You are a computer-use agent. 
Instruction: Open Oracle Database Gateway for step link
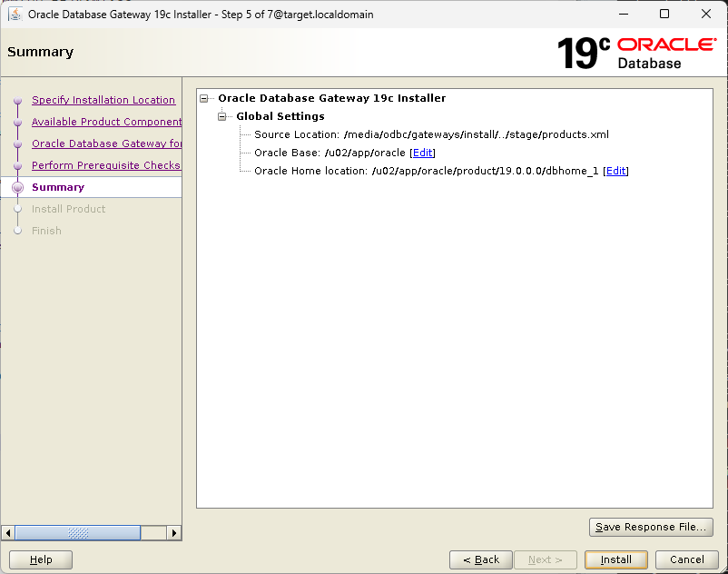pos(107,143)
